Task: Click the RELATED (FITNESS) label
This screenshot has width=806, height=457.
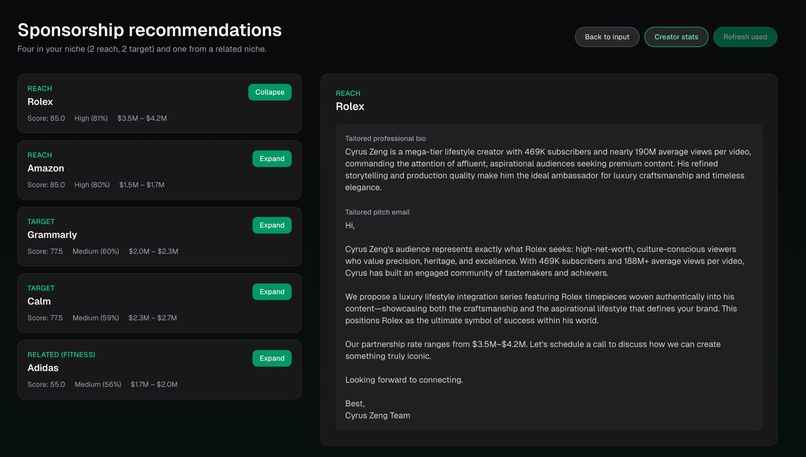Action: tap(61, 355)
